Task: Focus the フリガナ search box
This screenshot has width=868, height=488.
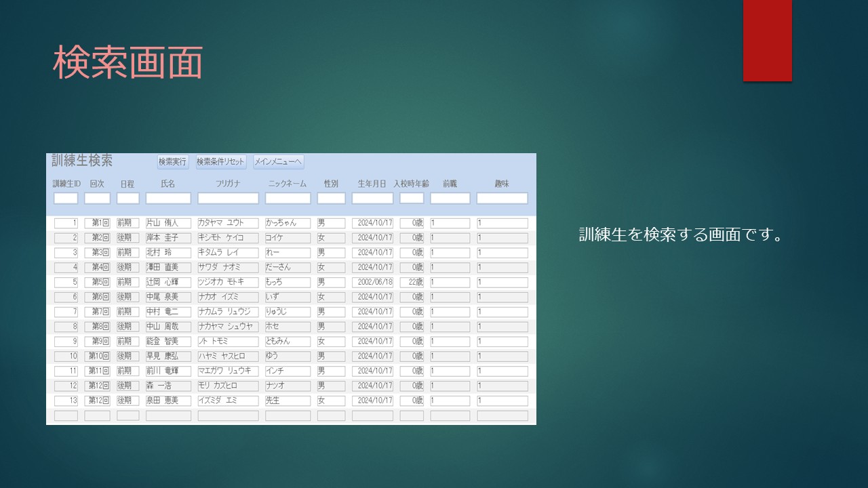Action: coord(228,199)
